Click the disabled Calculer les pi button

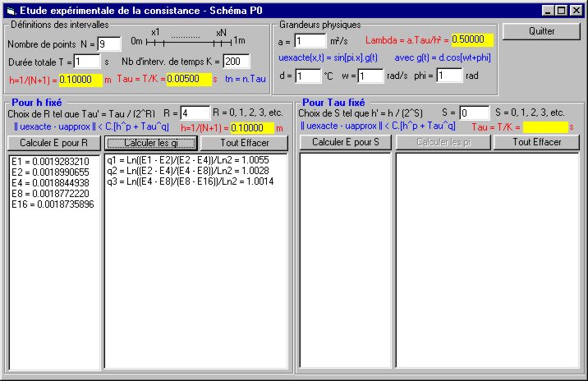[x=443, y=142]
